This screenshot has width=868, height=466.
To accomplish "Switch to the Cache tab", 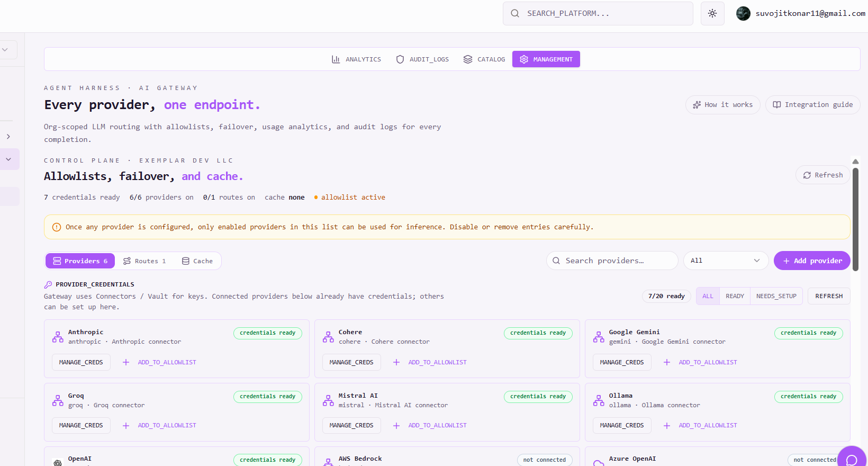I will click(x=197, y=261).
